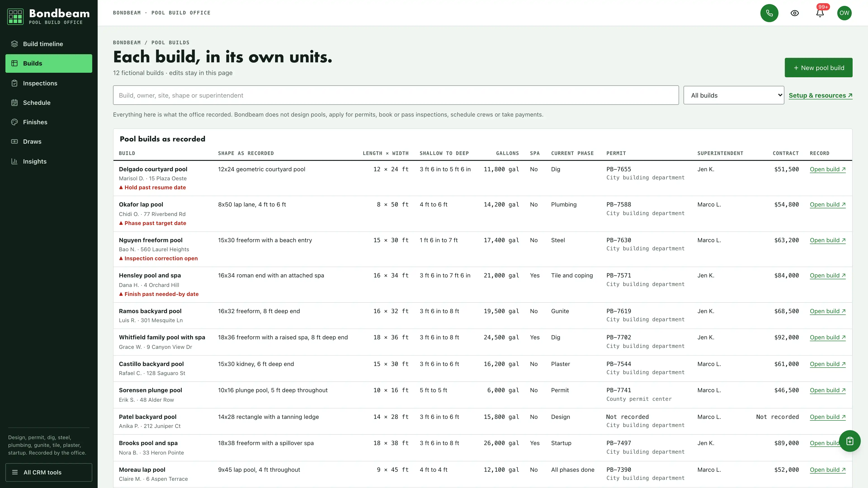
Task: Navigate to Draws section
Action: click(49, 141)
